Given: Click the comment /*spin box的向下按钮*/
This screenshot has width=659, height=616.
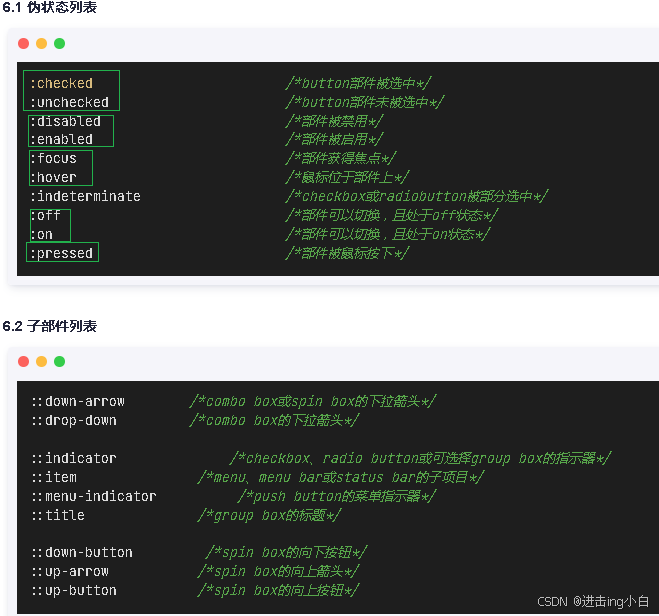Looking at the screenshot, I should (x=287, y=552).
